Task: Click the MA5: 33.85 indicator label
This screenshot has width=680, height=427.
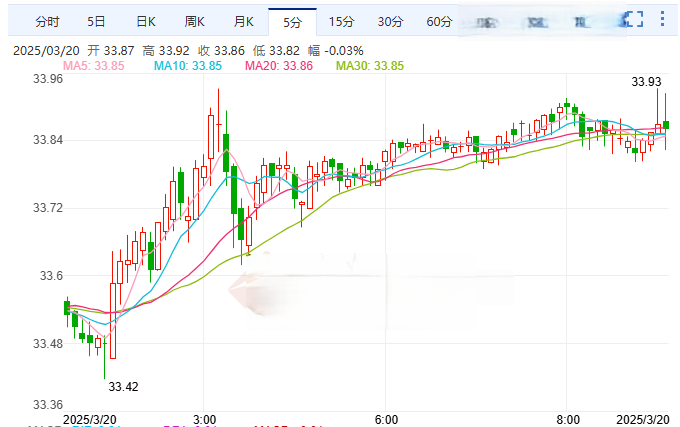Action: 94,66
